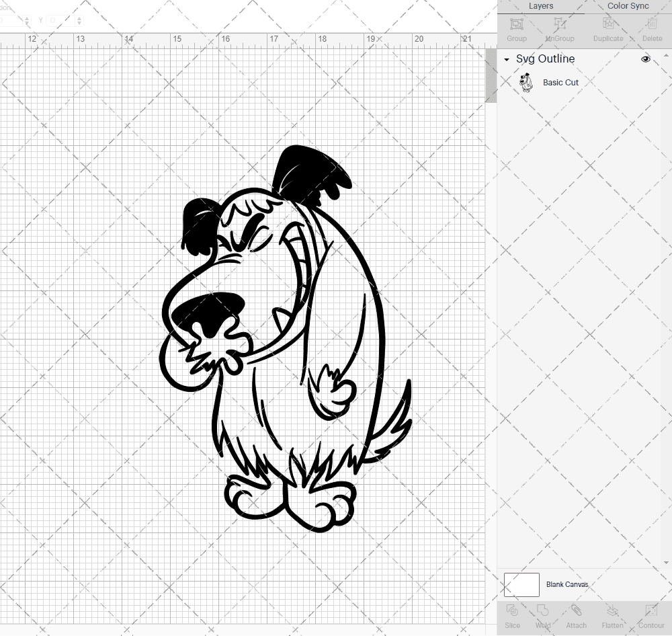Select the Basic Cut layer thumbnail
Viewport: 672px width, 636px height.
[x=526, y=82]
